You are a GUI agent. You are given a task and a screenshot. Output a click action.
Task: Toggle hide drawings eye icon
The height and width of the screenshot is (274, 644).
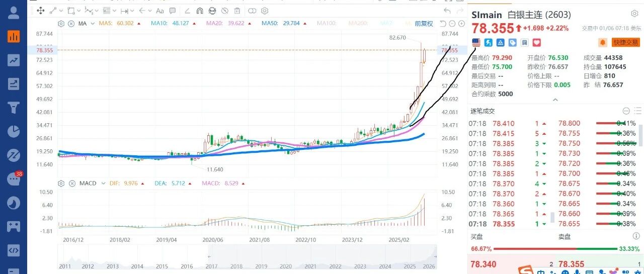[x=224, y=11]
